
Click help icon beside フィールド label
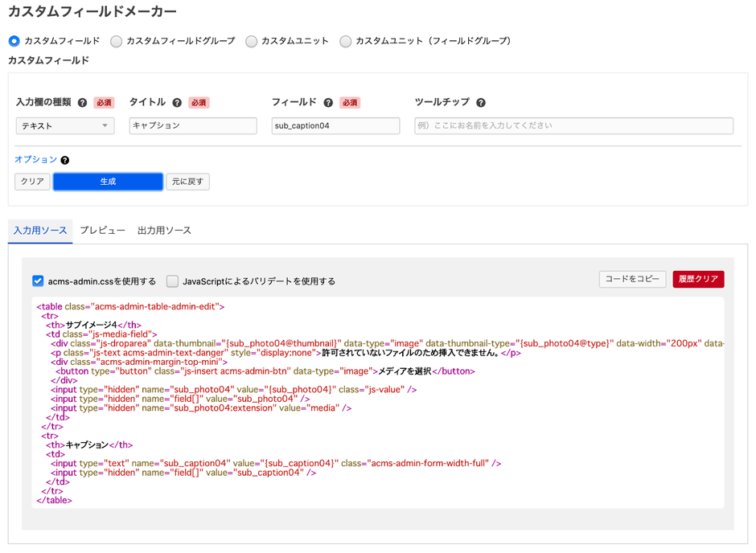[x=328, y=103]
